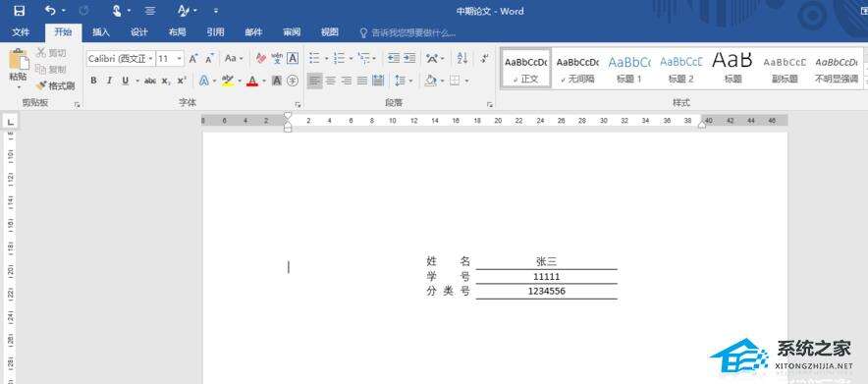Apply the 标题 1 style
Image resolution: width=868 pixels, height=384 pixels.
point(628,68)
